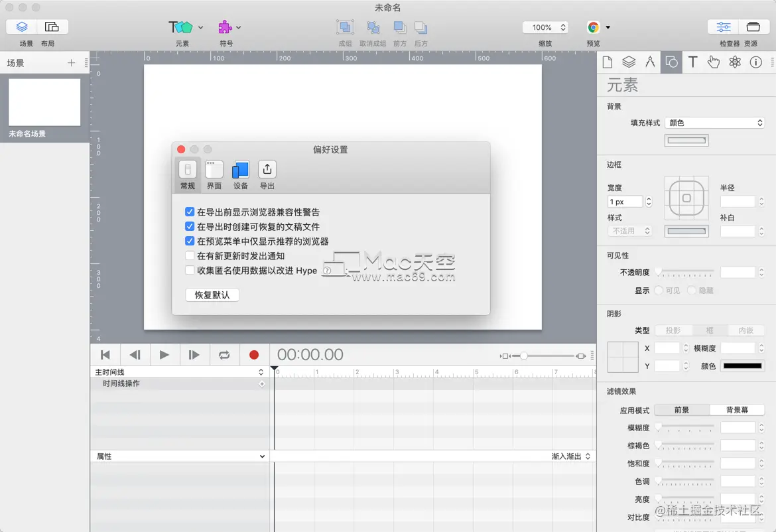The height and width of the screenshot is (532, 776).
Task: Open the black shadow 颜色 swatch
Action: (742, 366)
